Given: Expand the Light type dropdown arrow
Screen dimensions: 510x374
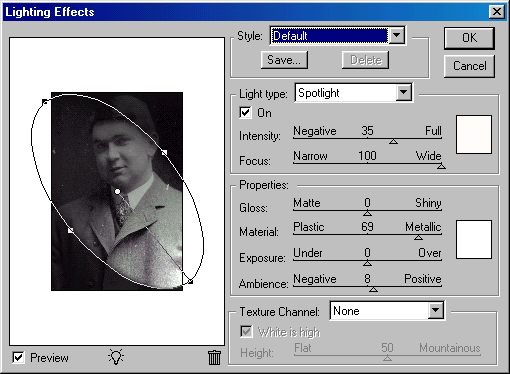Looking at the screenshot, I should pos(404,92).
